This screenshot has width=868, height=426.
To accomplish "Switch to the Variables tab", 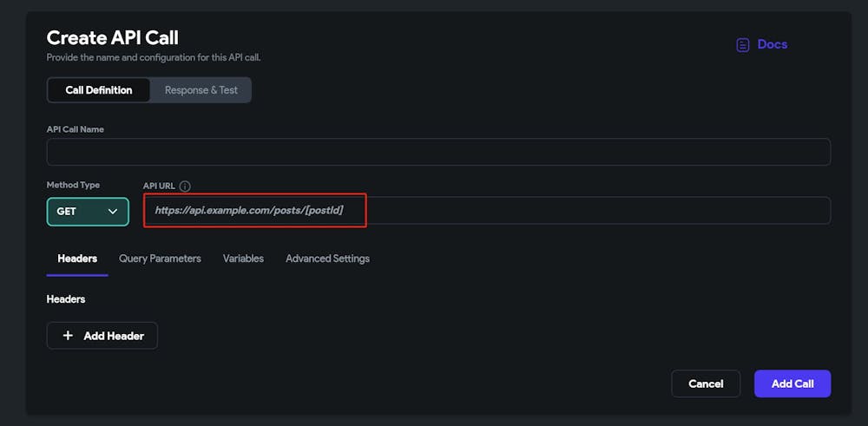I will 243,259.
